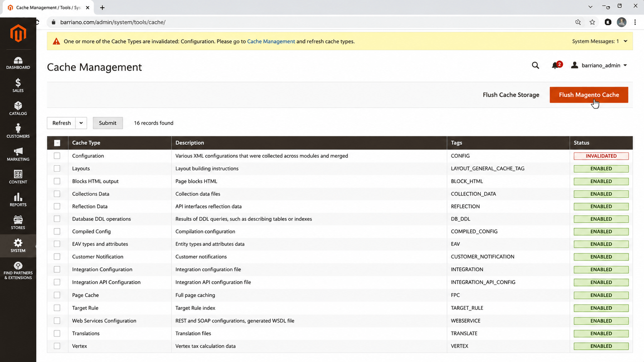
Task: Check the Page Cache checkbox
Action: [57, 295]
